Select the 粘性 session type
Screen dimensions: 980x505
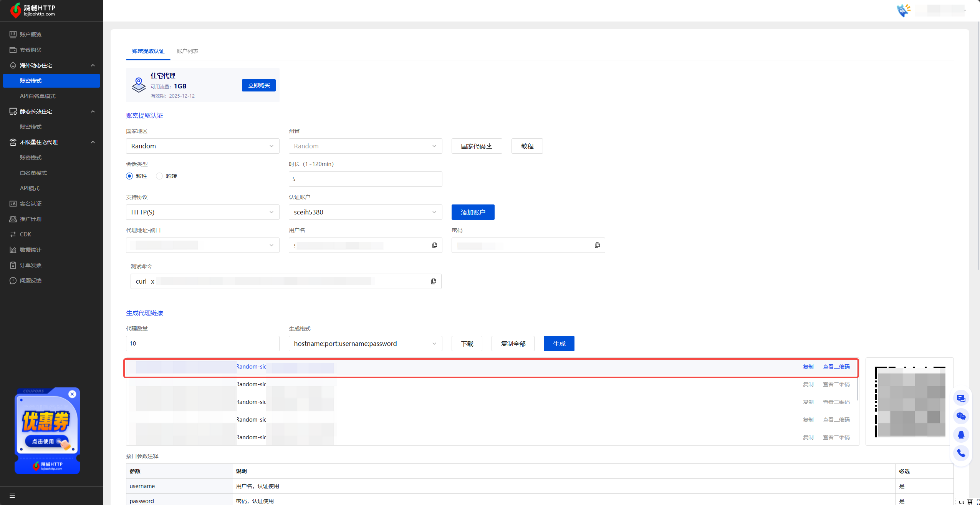[129, 176]
